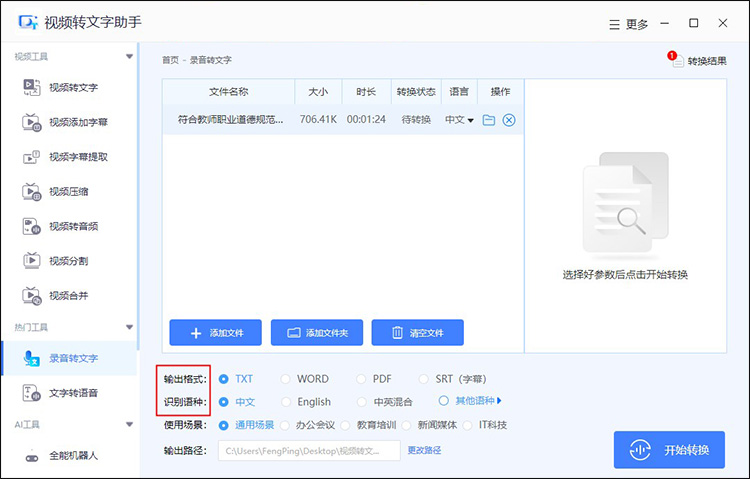Viewport: 750px width, 479px height.
Task: Select English recognition language
Action: point(286,402)
